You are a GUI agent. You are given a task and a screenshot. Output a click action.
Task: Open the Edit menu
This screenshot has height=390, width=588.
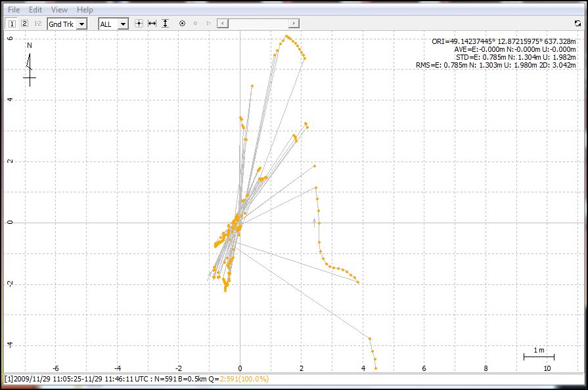[35, 10]
